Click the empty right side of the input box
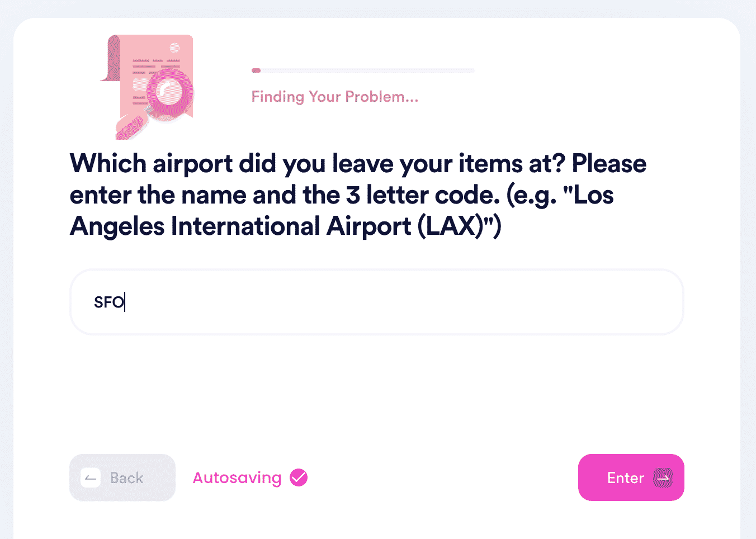The width and height of the screenshot is (756, 539). click(x=503, y=302)
